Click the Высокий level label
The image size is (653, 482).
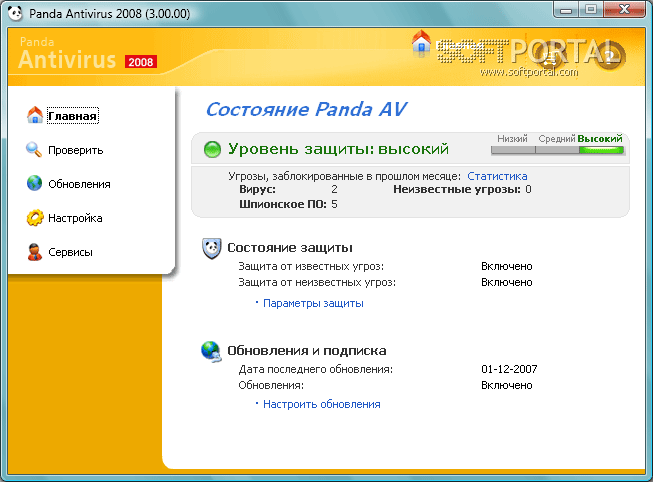[600, 139]
